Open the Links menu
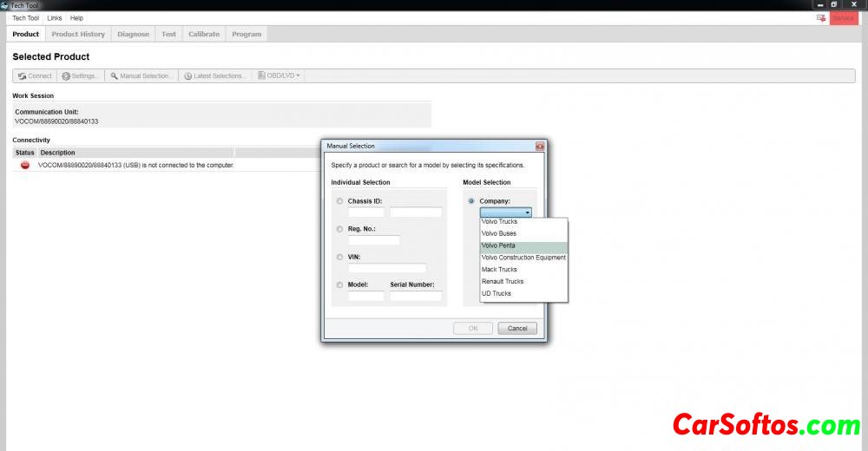868x451 pixels. point(55,18)
